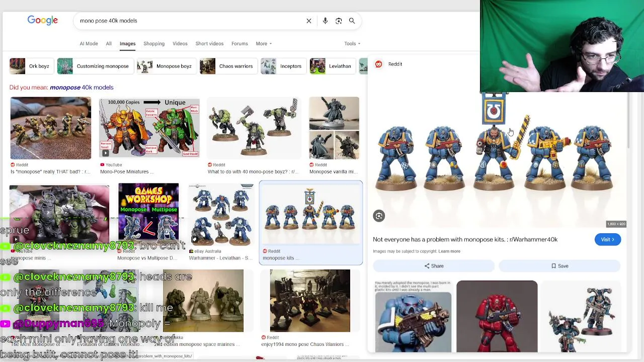644x362 pixels.
Task: Open the 2nd edition monopose space marines image
Action: 203,301
